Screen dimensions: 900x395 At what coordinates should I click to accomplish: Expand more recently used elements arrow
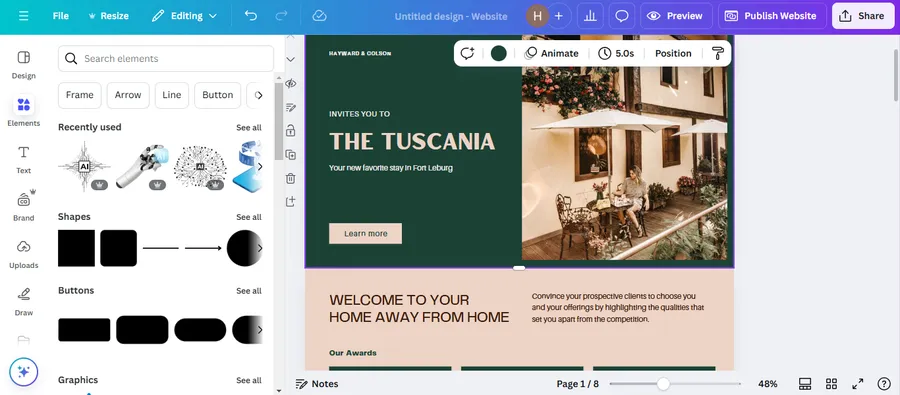pos(259,166)
